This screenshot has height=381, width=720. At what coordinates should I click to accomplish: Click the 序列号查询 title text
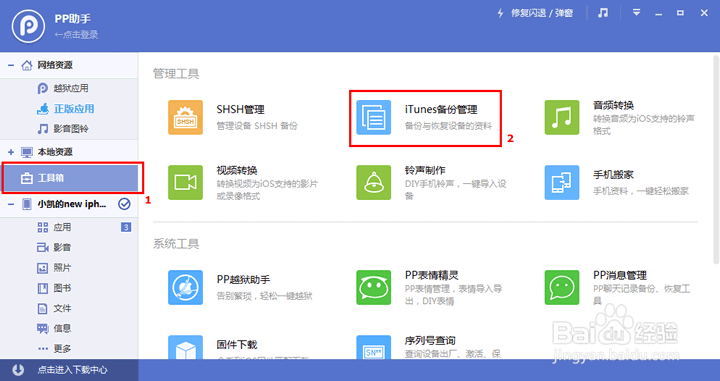pyautogui.click(x=430, y=341)
